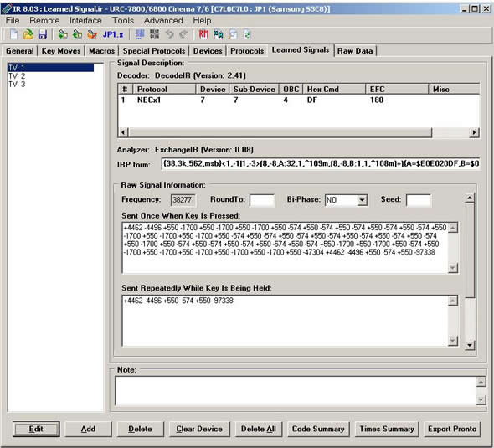Click the New file toolbar icon
Viewport: 494px width, 448px height.
click(14, 34)
